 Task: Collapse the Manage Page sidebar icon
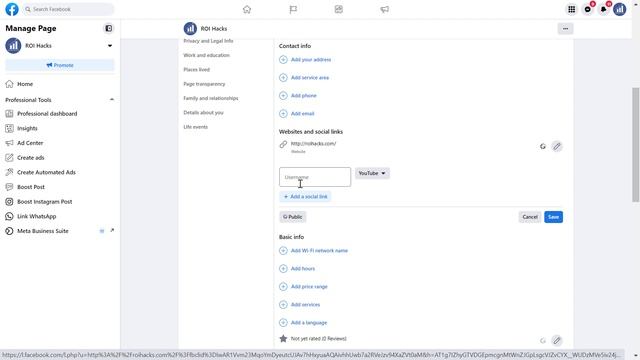(109, 28)
